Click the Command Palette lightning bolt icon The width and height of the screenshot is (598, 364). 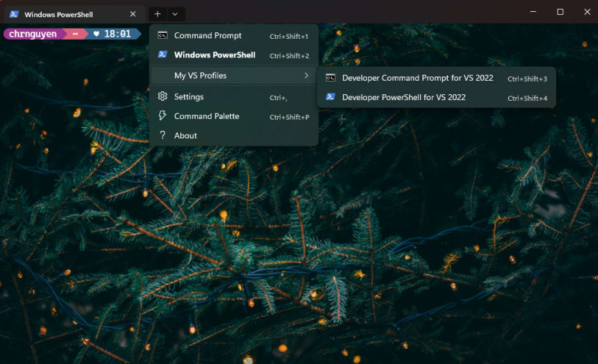(162, 116)
